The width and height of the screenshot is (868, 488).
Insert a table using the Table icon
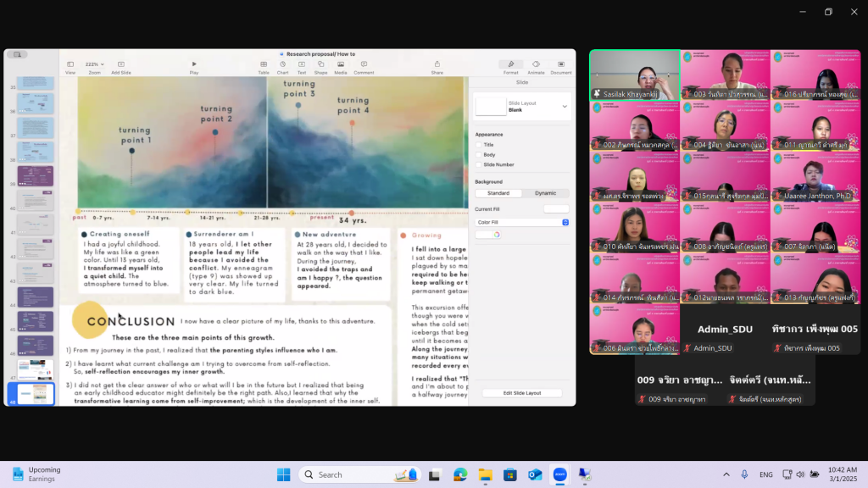coord(264,64)
